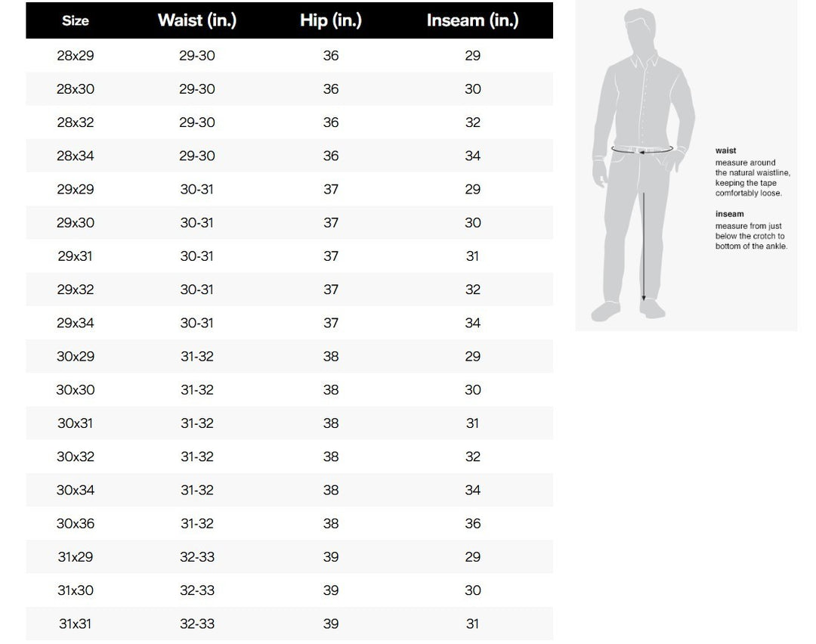Image resolution: width=816 pixels, height=644 pixels.
Task: Click the man figure illustration
Action: 643,165
